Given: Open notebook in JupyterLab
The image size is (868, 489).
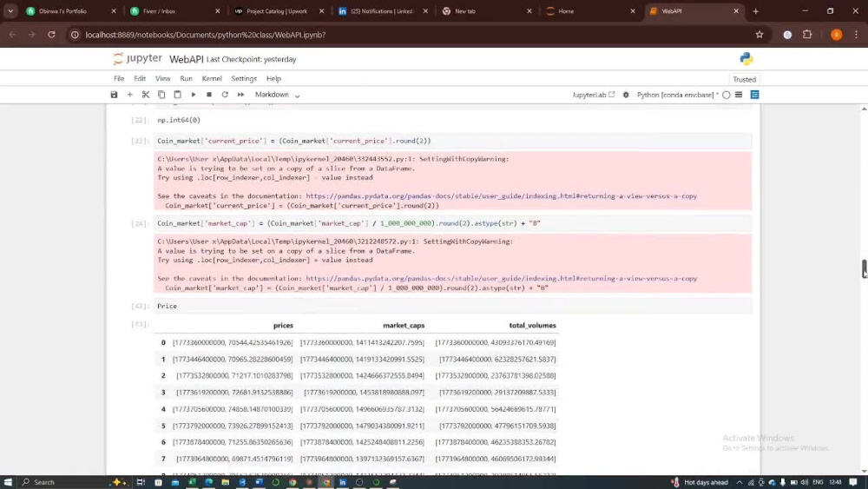Looking at the screenshot, I should pos(594,95).
